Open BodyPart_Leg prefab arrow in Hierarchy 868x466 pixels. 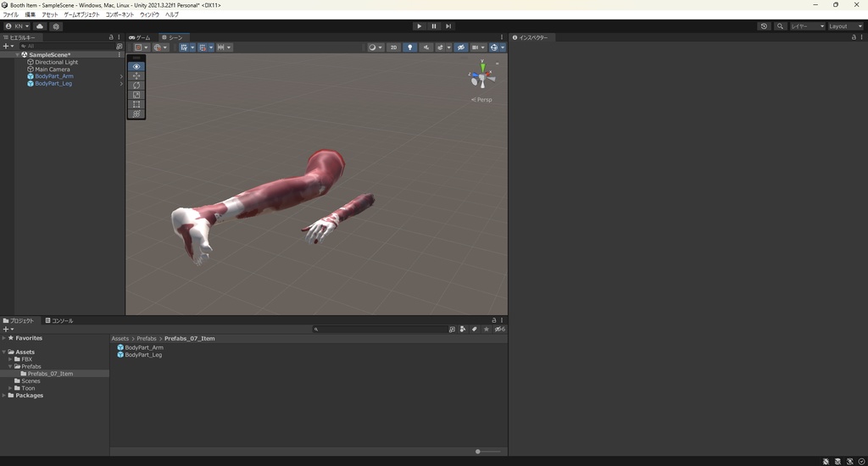(x=121, y=84)
